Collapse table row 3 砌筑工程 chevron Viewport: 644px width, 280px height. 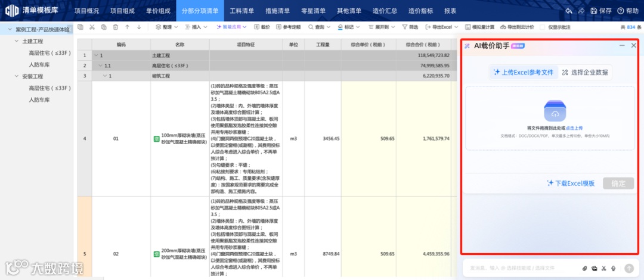105,76
